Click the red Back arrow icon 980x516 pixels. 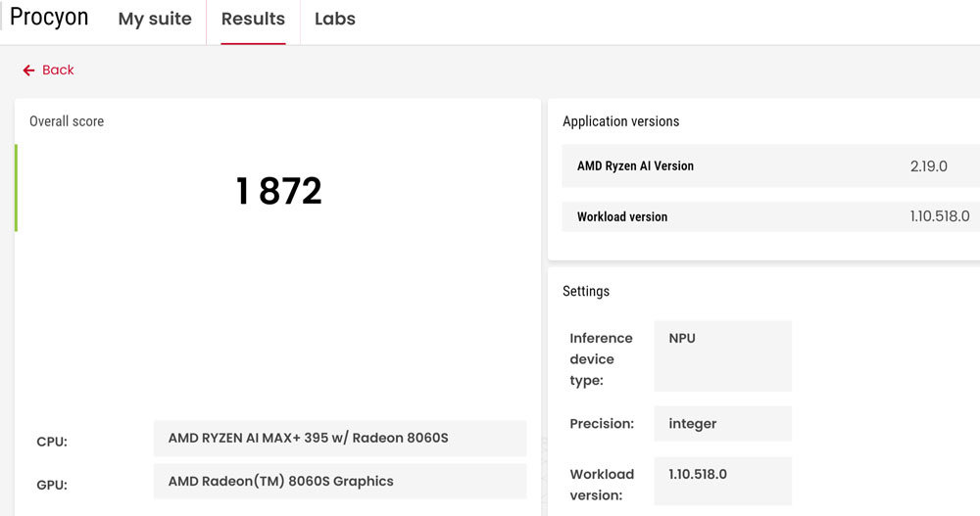coord(28,70)
